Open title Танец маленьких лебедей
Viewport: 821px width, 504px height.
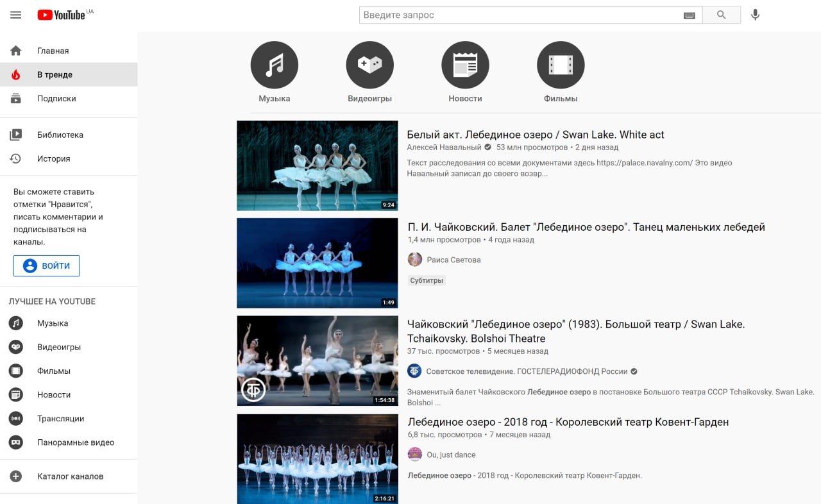(x=586, y=227)
